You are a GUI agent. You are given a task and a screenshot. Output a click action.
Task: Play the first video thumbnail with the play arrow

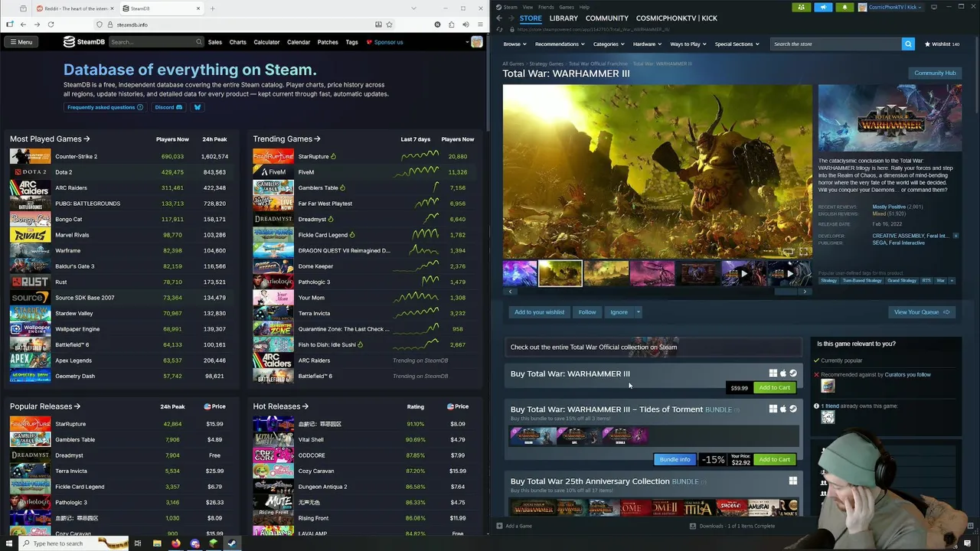coord(743,273)
